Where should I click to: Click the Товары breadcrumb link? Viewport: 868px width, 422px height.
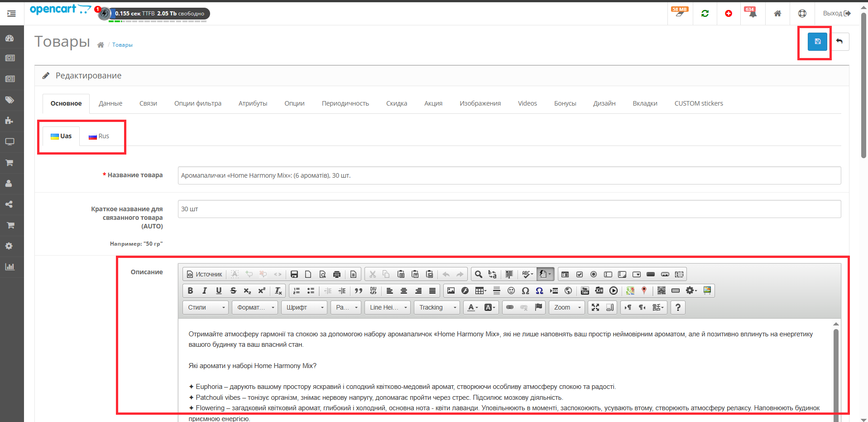[x=122, y=45]
